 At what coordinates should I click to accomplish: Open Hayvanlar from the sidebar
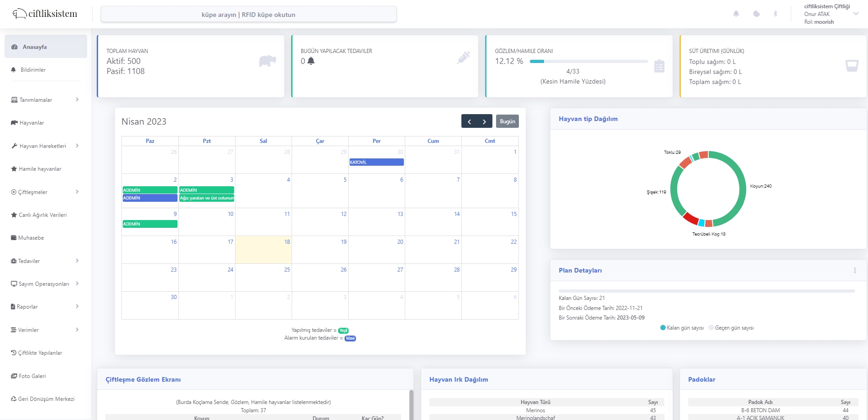[31, 123]
